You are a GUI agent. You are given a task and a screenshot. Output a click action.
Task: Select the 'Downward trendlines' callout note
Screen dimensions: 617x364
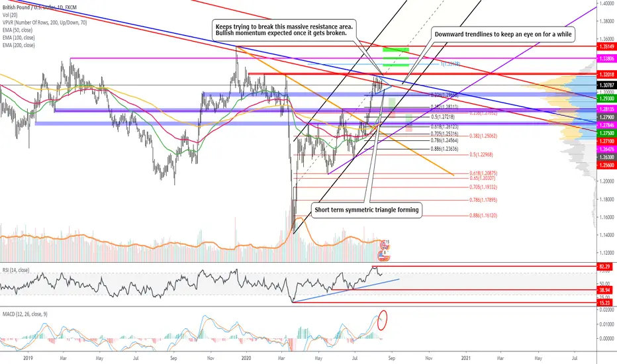503,34
